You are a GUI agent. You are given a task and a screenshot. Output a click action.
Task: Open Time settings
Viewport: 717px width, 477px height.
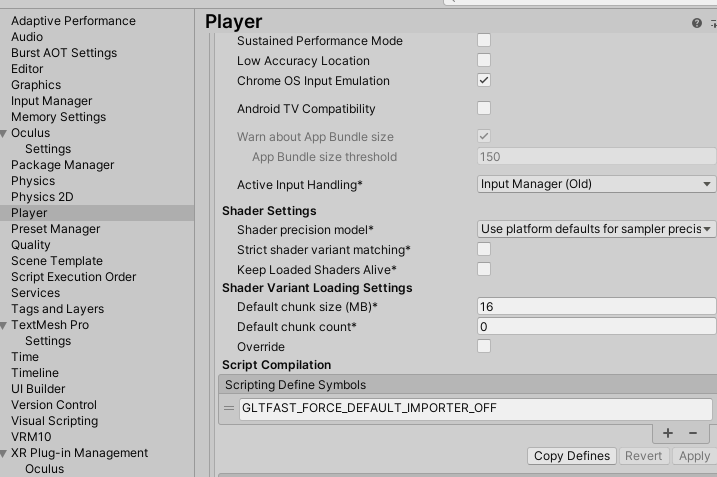(25, 357)
